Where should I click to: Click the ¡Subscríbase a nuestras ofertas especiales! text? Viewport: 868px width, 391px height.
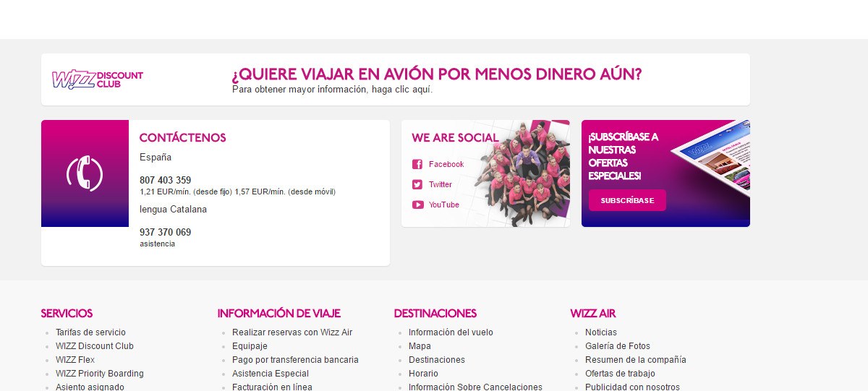tap(624, 156)
